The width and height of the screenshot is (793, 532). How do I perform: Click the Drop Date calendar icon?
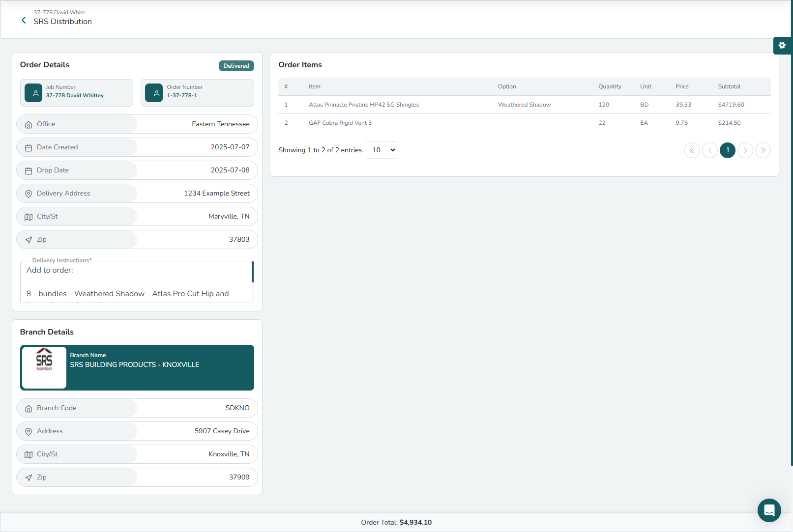coord(29,170)
